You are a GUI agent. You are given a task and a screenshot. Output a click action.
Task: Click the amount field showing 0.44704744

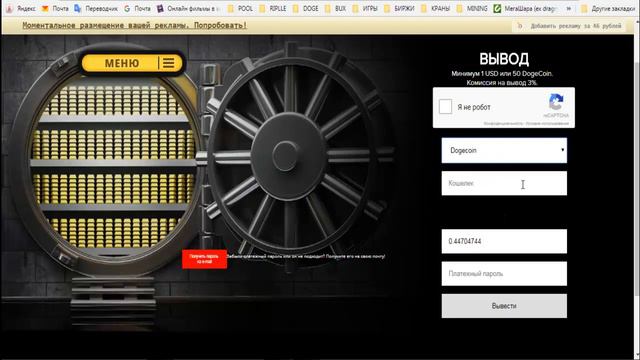(x=504, y=241)
